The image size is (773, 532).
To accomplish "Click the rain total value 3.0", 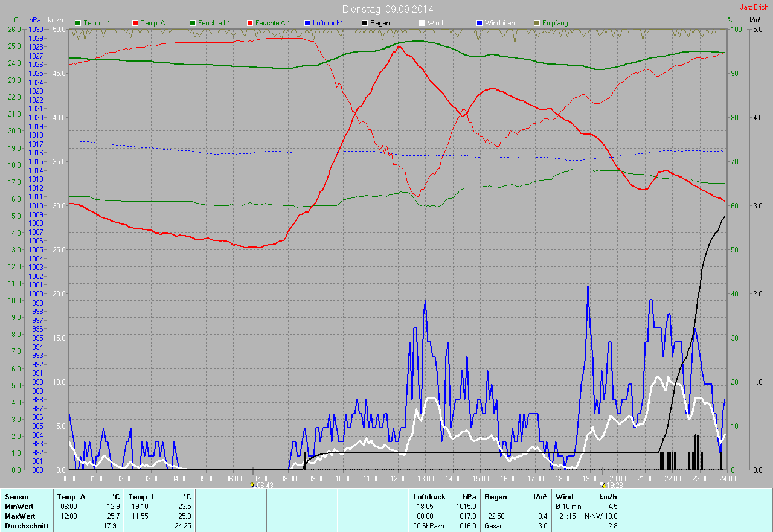I will (x=542, y=526).
